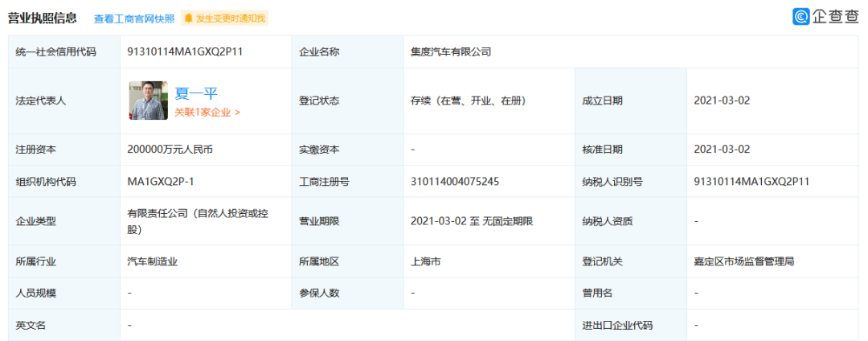The image size is (868, 341).
Task: Click the 实缴资本 label cell
Action: (x=347, y=149)
